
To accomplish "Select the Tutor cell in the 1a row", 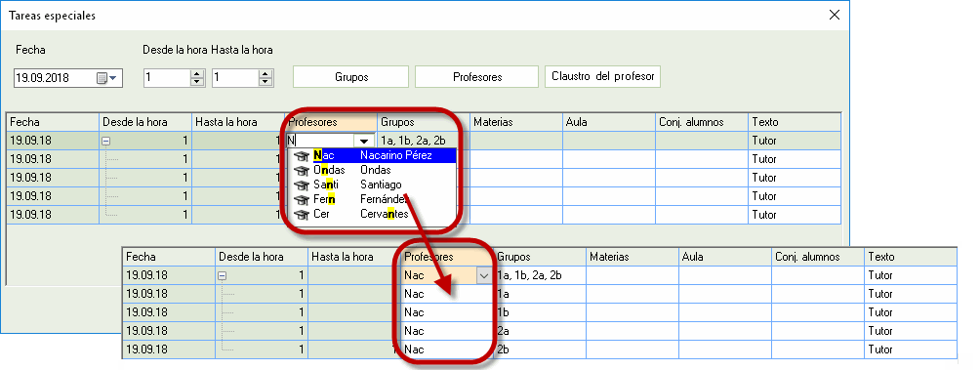I will coord(911,294).
